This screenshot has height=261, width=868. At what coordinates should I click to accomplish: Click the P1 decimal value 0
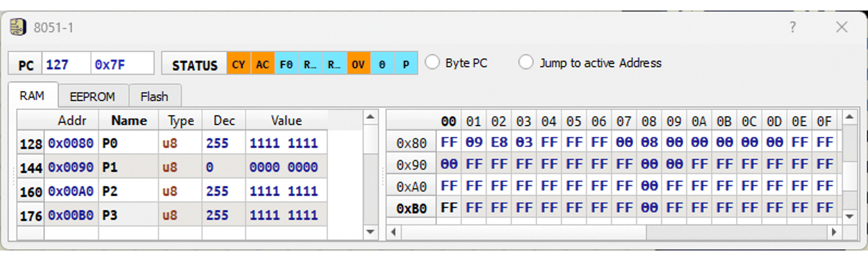(x=224, y=167)
